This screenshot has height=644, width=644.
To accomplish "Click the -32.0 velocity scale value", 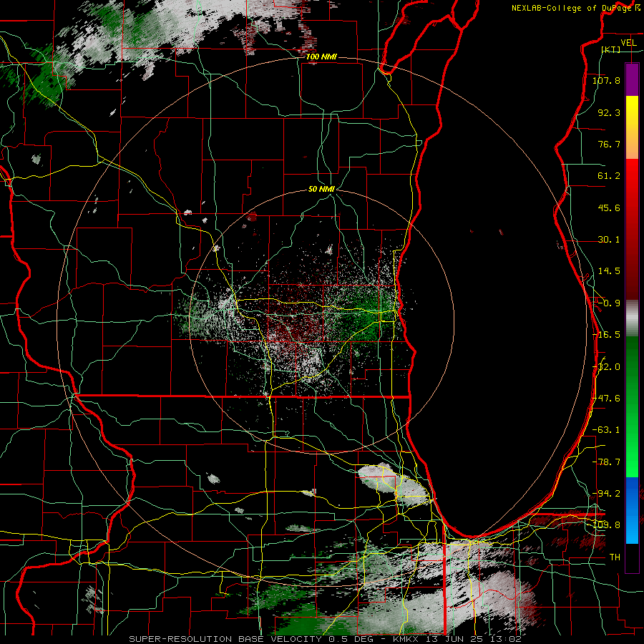I will (x=606, y=367).
